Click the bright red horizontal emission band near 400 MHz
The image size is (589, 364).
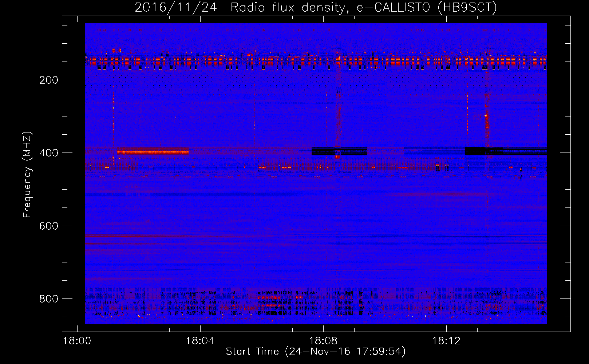tap(153, 152)
